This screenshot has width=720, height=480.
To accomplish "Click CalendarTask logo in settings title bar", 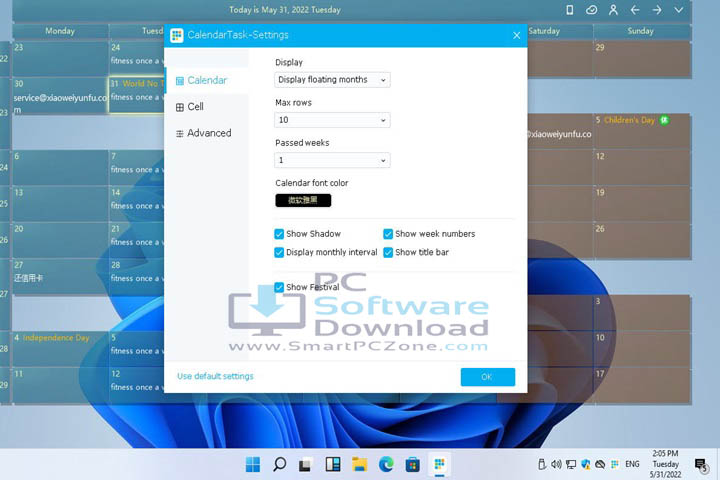I will tap(176, 35).
